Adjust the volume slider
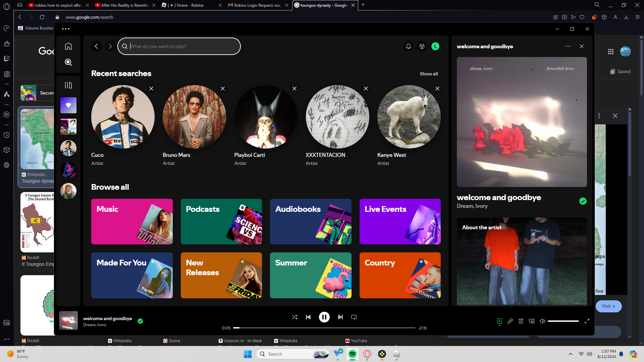The height and width of the screenshot is (362, 644). pyautogui.click(x=563, y=321)
